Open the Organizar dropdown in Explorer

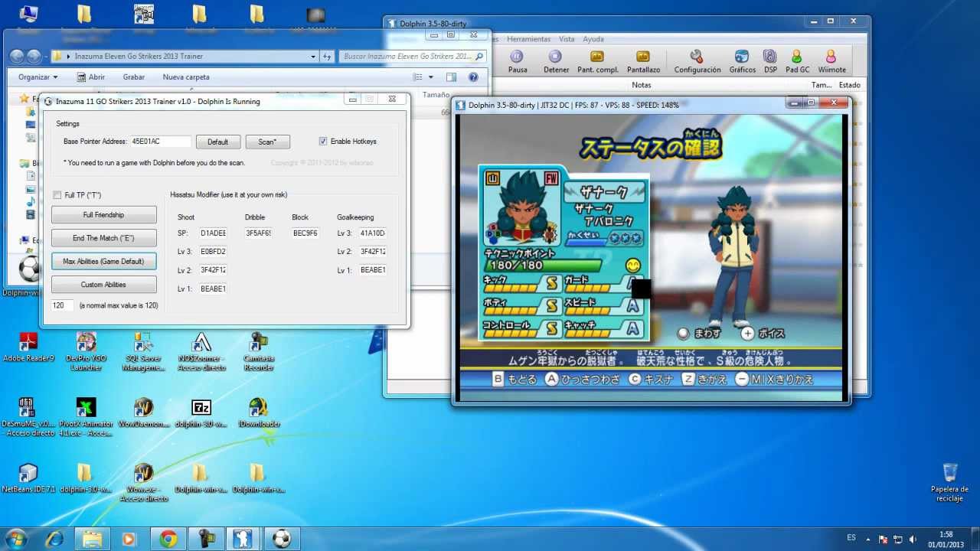[x=38, y=77]
